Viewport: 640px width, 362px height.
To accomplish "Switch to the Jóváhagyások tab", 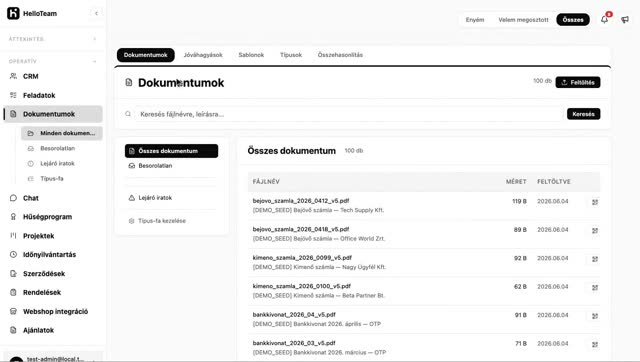I will tap(203, 55).
